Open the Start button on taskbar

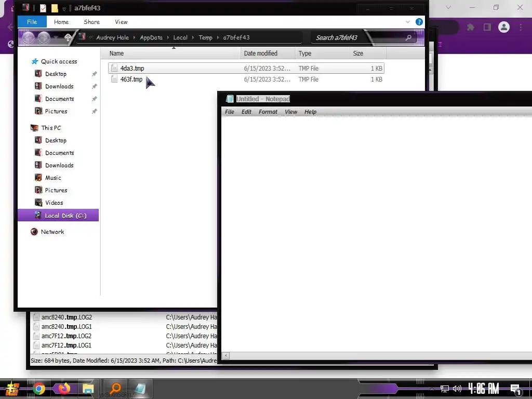pos(12,389)
